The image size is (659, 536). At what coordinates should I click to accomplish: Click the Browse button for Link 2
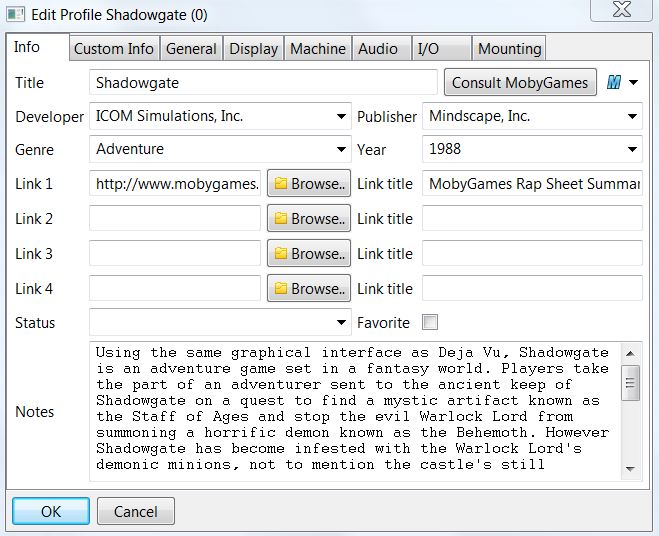309,218
